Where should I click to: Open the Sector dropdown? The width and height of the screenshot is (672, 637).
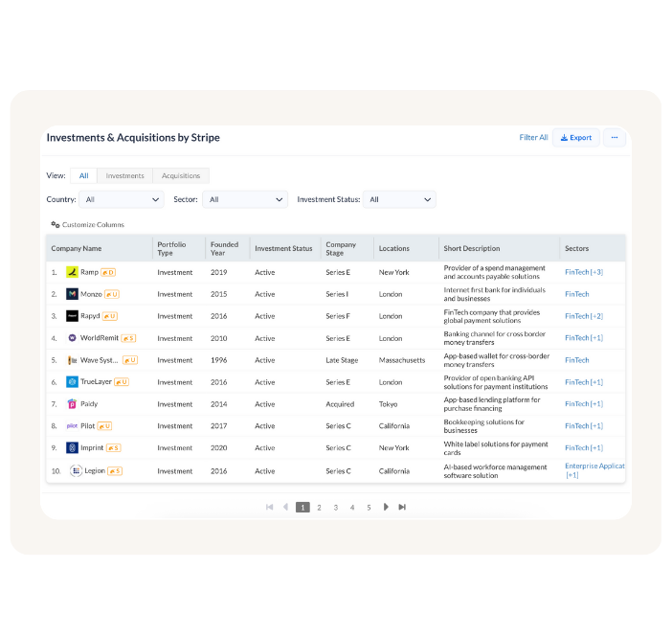[x=245, y=199]
